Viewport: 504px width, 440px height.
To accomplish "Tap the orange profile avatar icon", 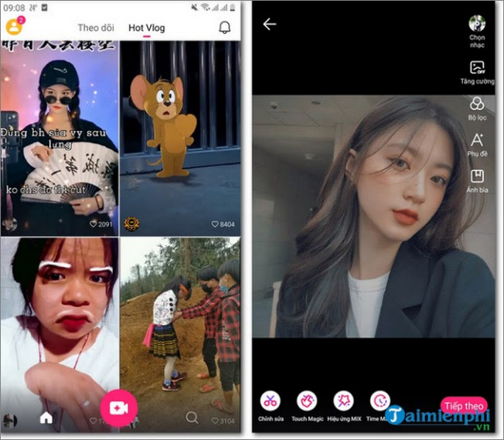I will 14,27.
